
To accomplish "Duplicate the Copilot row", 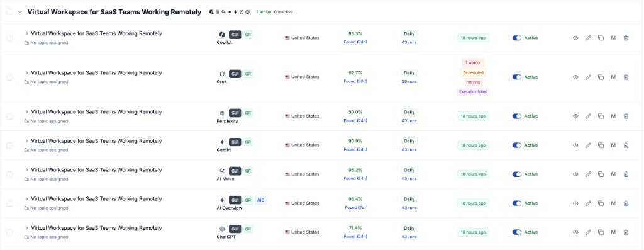I will [601, 38].
